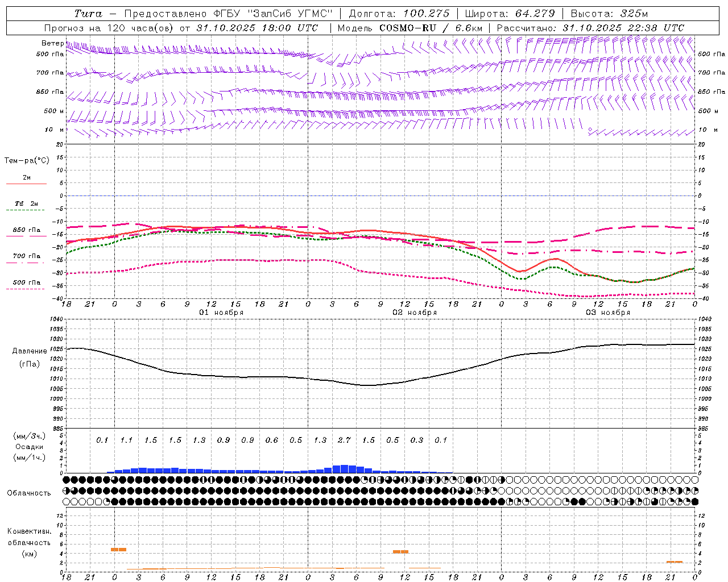Image resolution: width=728 pixels, height=582 pixels.
Task: Click the "Тем-ра(°C)" temperature panel label
Action: 27,160
